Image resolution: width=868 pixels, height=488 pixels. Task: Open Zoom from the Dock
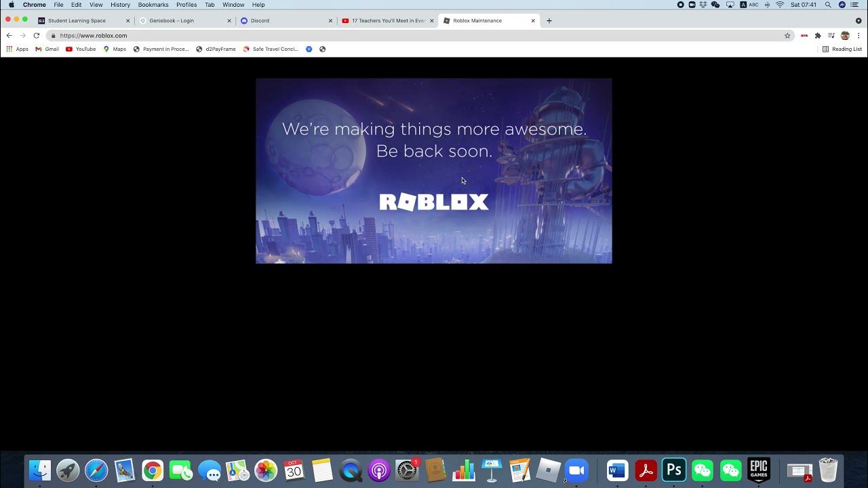pyautogui.click(x=576, y=470)
